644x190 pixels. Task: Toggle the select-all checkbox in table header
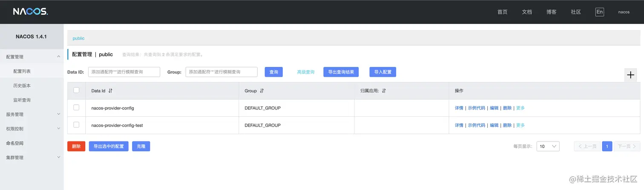pos(76,90)
